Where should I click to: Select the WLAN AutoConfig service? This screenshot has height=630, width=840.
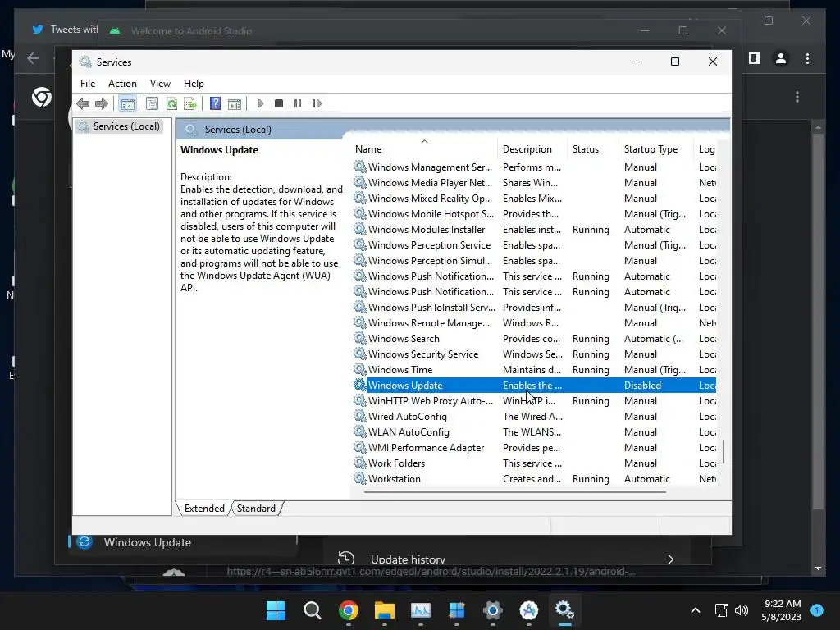(534, 432)
